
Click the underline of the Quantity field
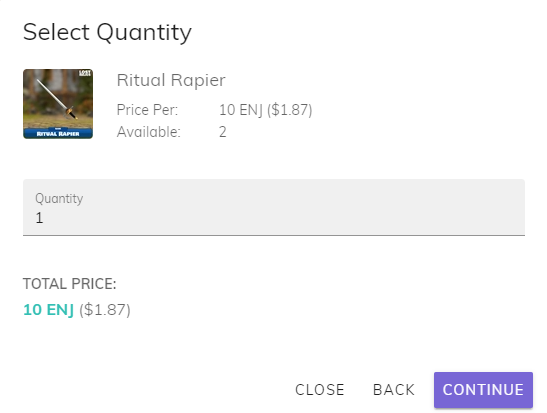coord(274,235)
